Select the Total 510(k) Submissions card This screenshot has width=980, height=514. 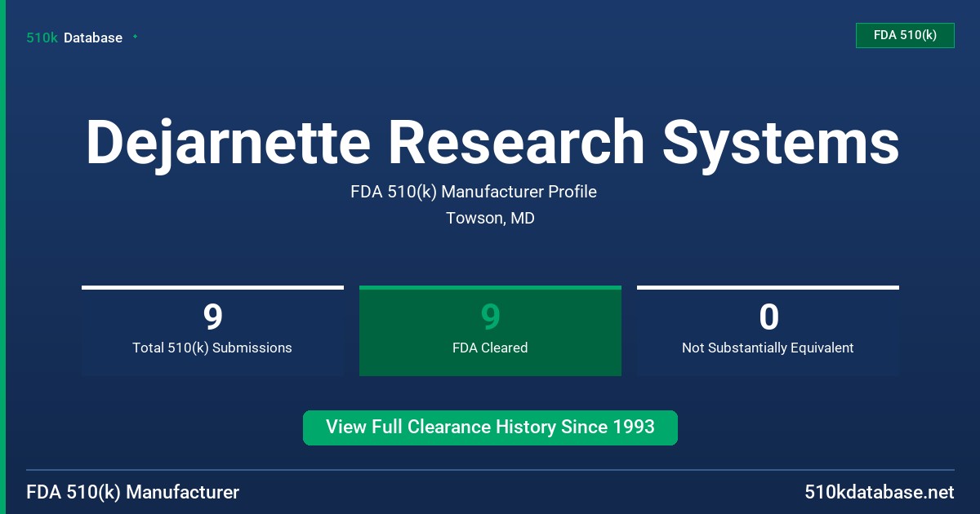point(212,330)
